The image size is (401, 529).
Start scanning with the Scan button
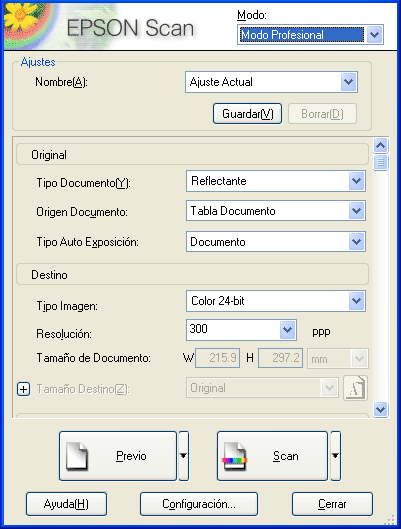click(x=272, y=456)
